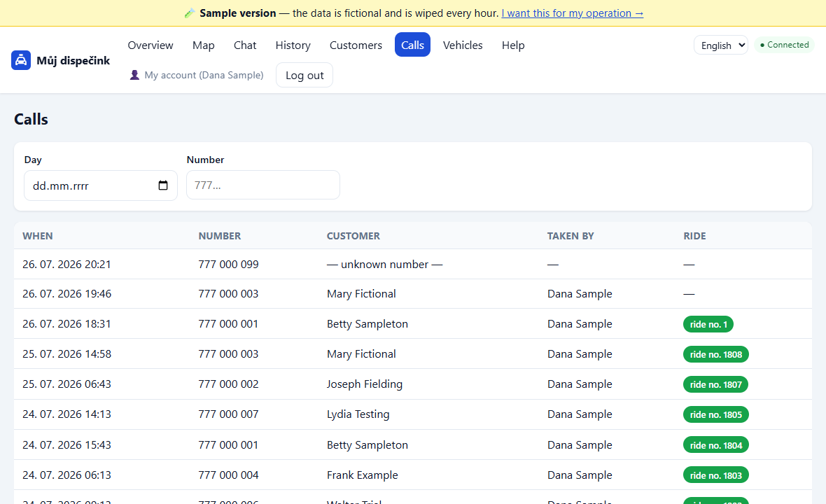
Task: Click the purple user account icon
Action: [x=134, y=76]
